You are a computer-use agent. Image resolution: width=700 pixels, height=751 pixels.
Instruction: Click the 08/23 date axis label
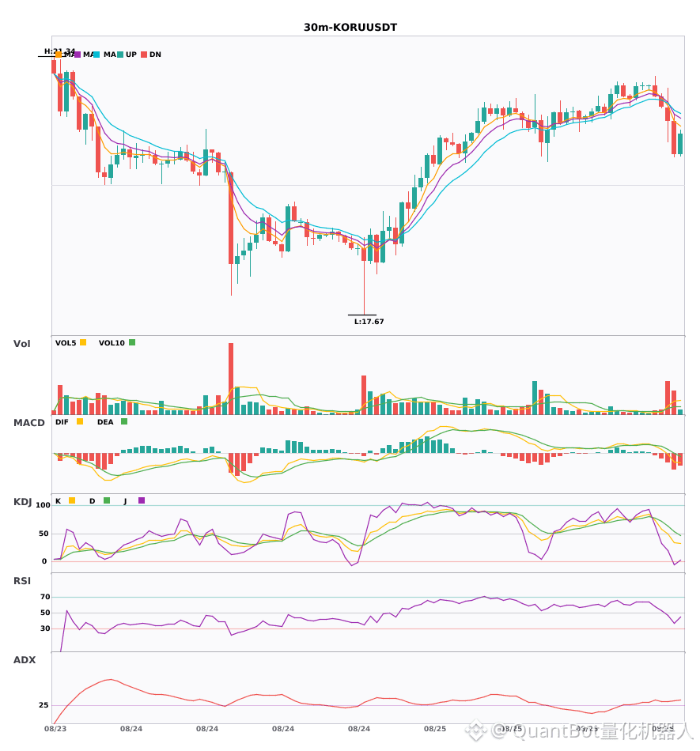(55, 729)
